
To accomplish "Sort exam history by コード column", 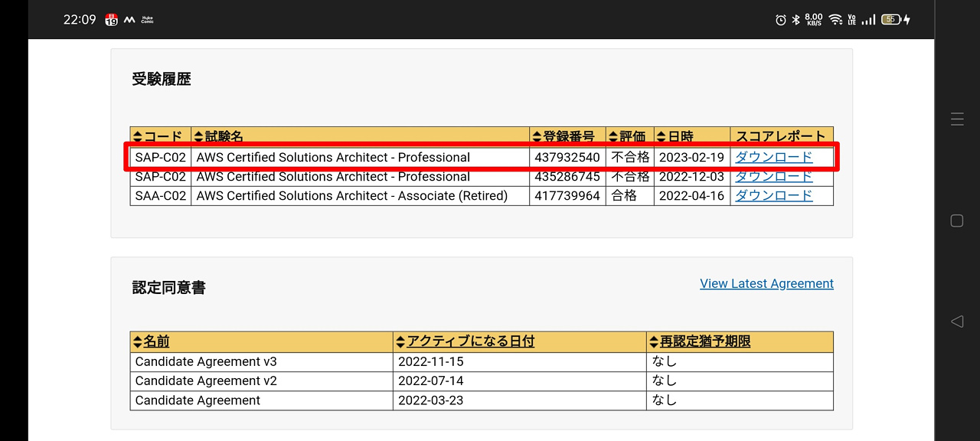I will [x=159, y=137].
